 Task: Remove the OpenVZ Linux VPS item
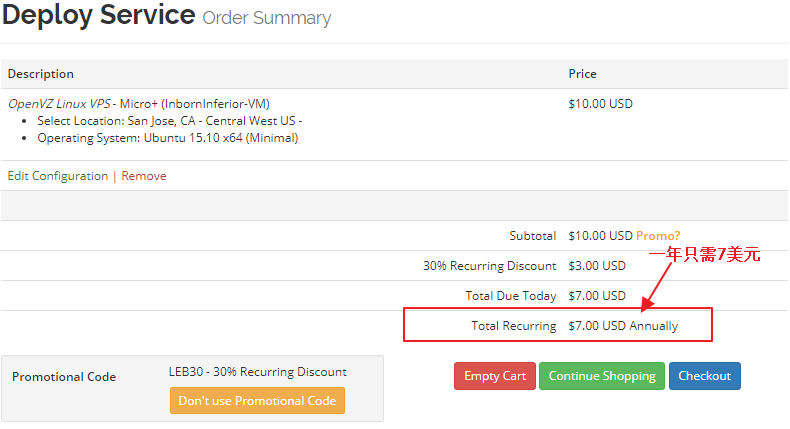point(144,176)
